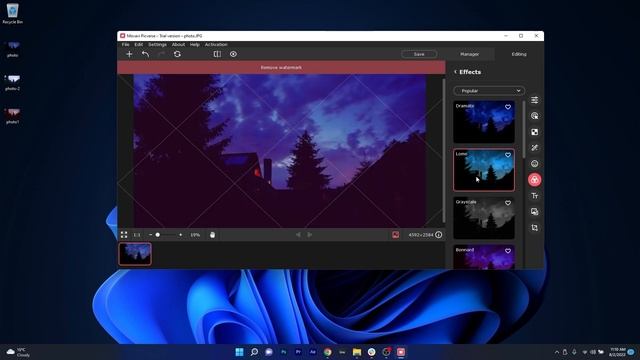Open the File menu
640x360 pixels.
(x=125, y=44)
